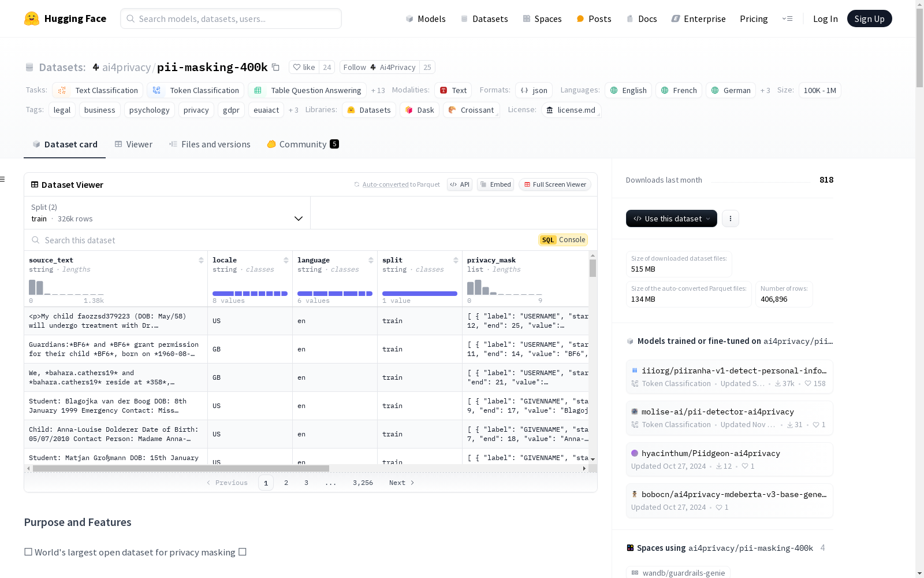Go to Datasets in top navigation
924x578 pixels.
tap(484, 18)
